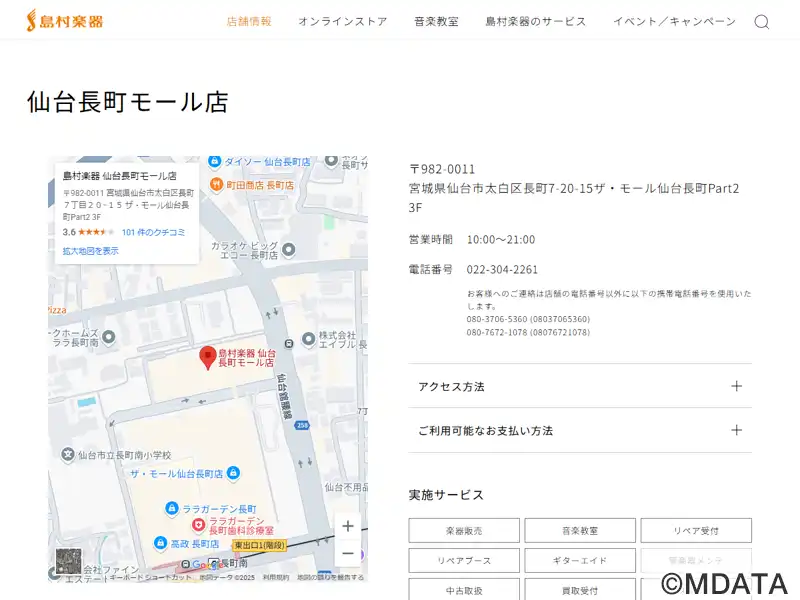
Task: Click the カラオケ ビッグエコー map marker
Action: pyautogui.click(x=289, y=249)
